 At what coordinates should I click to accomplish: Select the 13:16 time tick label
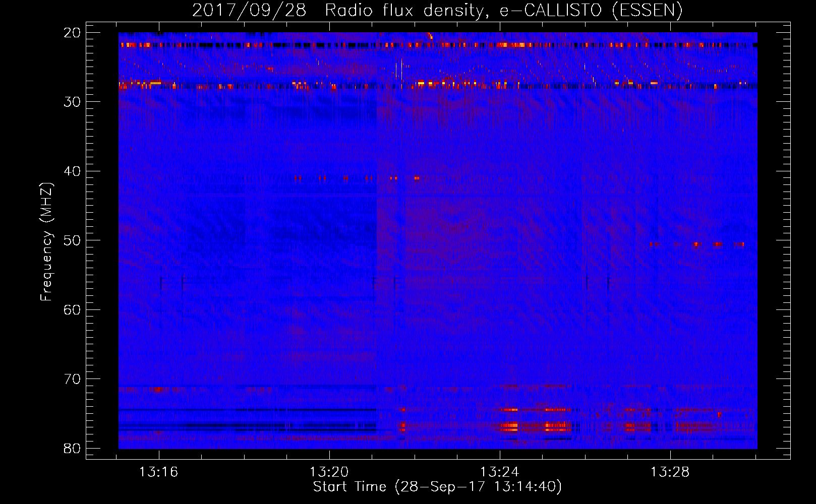(x=159, y=472)
